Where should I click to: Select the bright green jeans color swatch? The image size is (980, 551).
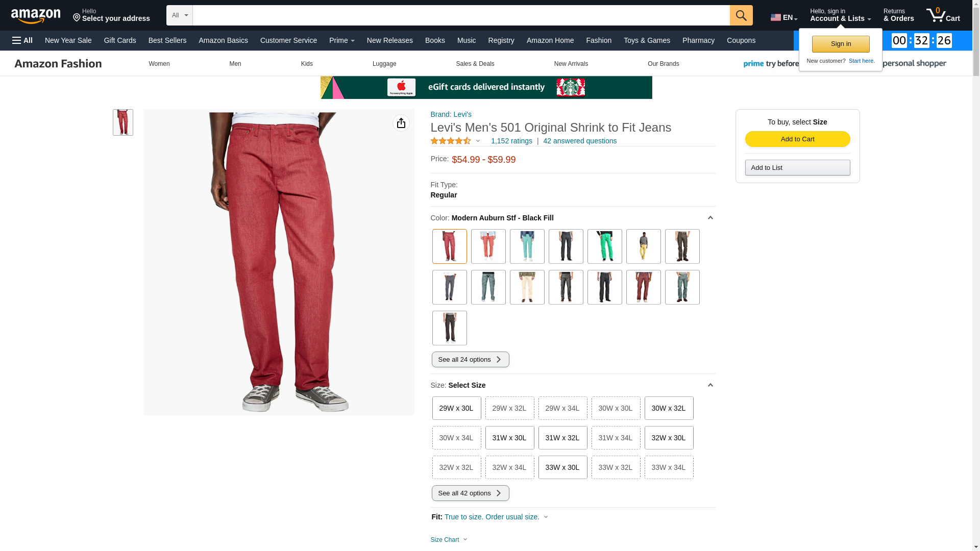[604, 246]
